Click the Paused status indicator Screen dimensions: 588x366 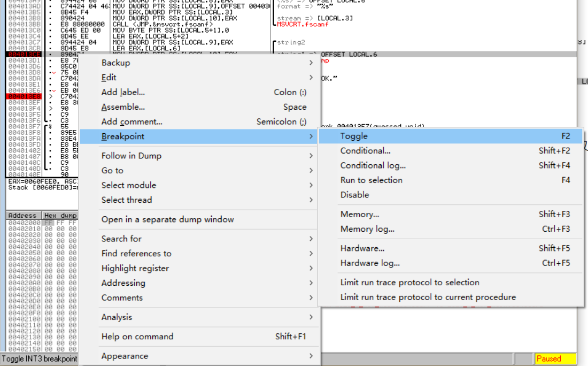point(555,359)
